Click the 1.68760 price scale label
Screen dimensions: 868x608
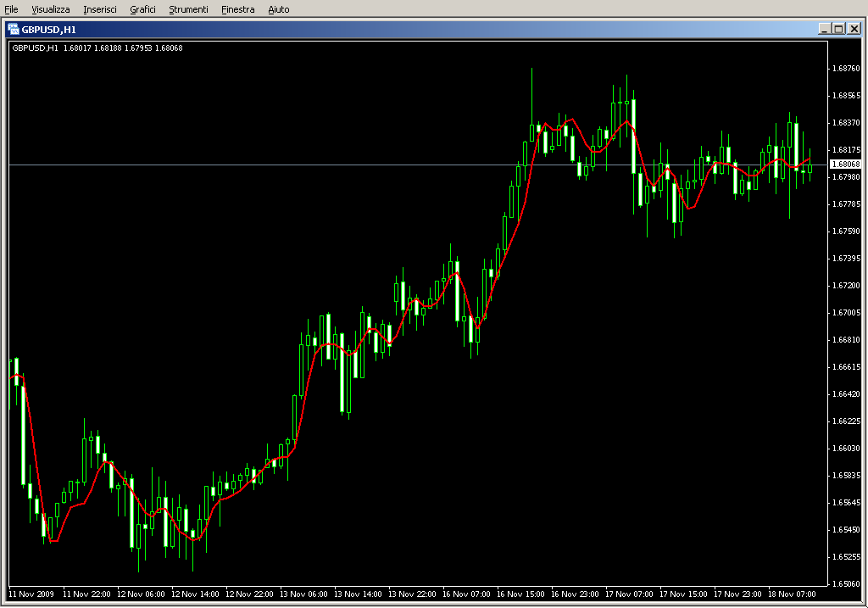tap(847, 69)
